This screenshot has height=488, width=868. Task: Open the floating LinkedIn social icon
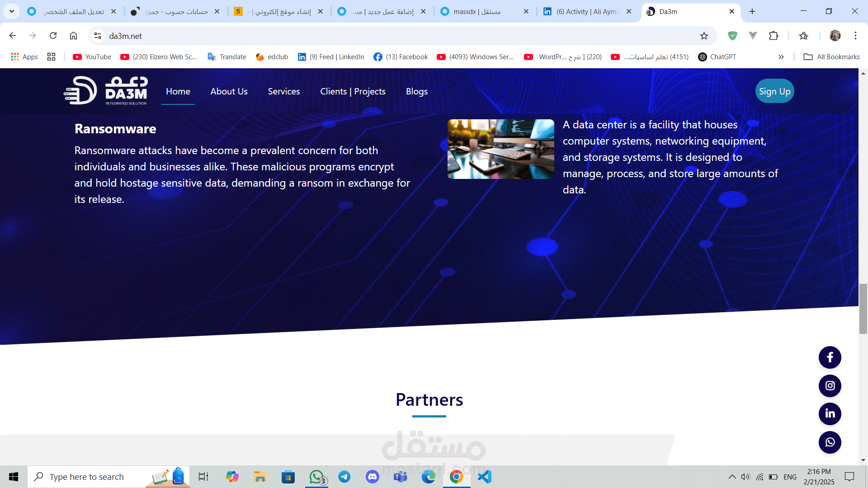[830, 414]
